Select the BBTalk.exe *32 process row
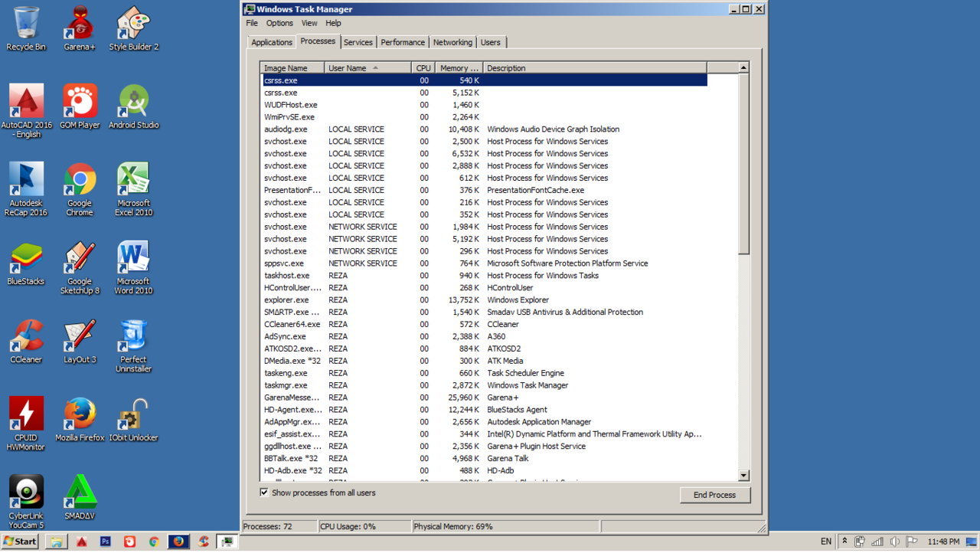The image size is (980, 553). 484,459
